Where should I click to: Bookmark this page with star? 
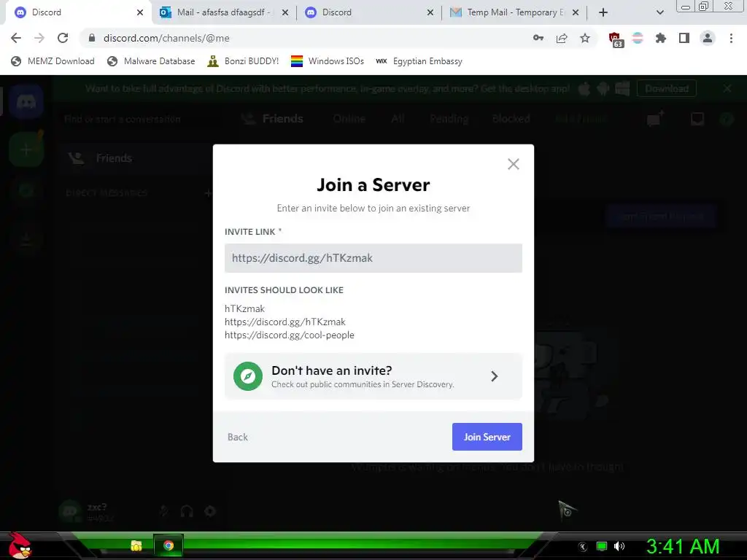click(585, 38)
